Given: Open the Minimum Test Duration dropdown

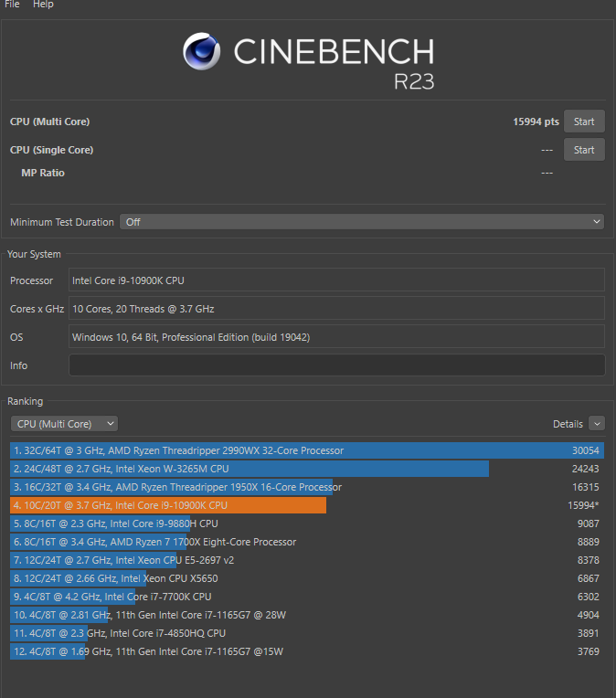Looking at the screenshot, I should pyautogui.click(x=362, y=222).
